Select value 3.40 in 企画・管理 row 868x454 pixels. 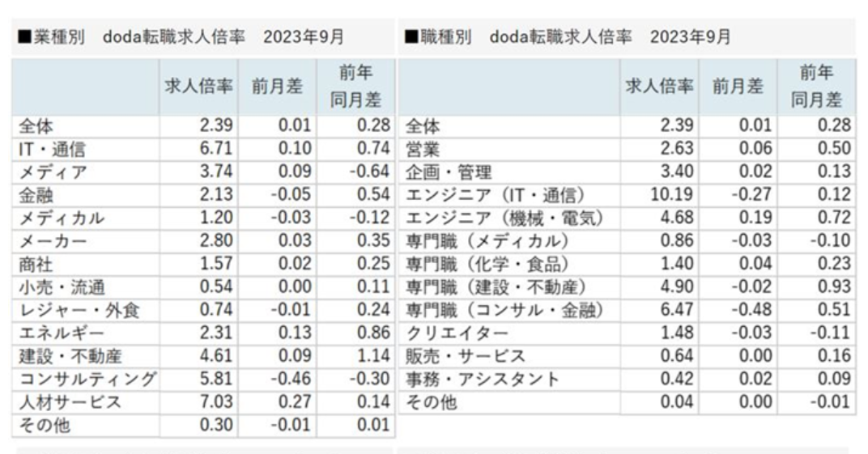click(x=677, y=172)
